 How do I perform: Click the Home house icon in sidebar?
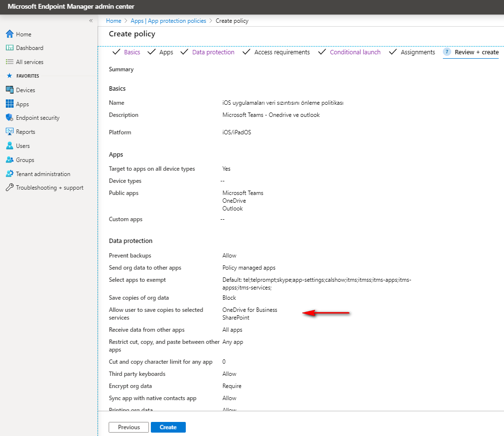click(10, 34)
